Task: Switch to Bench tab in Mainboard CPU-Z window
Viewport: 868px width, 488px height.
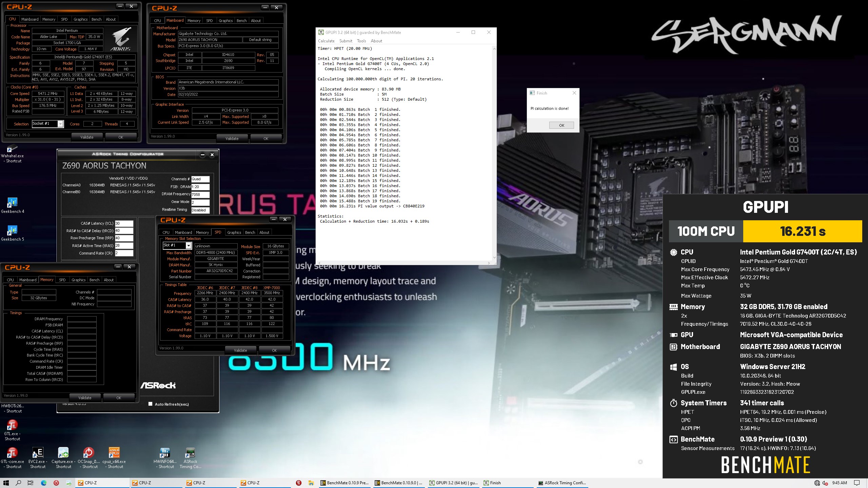Action: pos(241,21)
